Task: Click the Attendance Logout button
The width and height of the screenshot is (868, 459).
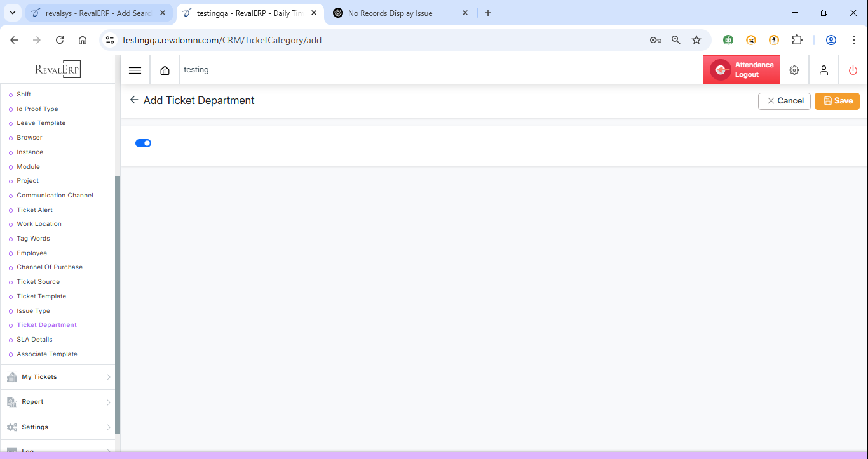Action: coord(741,70)
